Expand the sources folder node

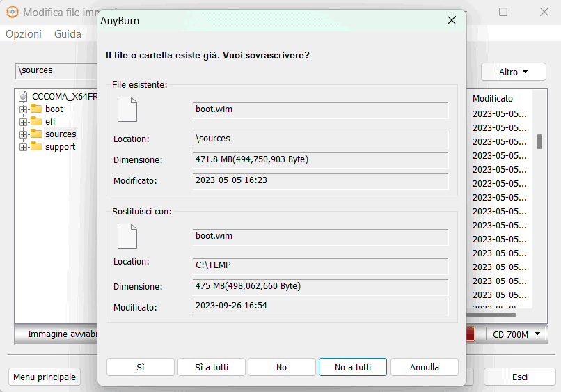click(x=23, y=134)
